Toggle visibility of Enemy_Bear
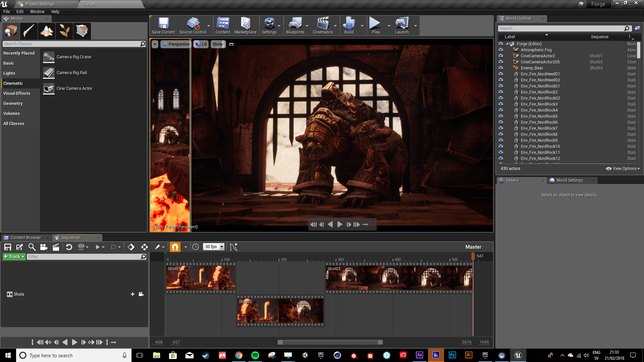 coord(501,68)
